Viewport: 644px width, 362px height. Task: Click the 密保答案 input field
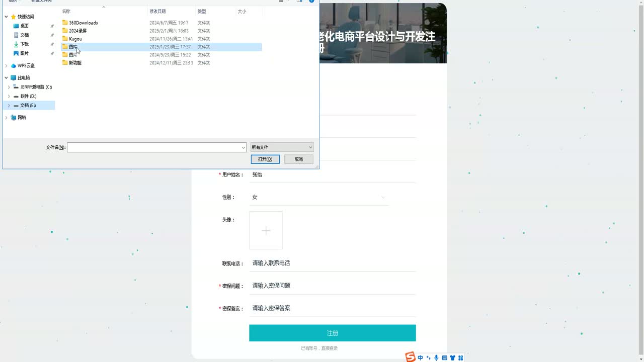click(333, 308)
